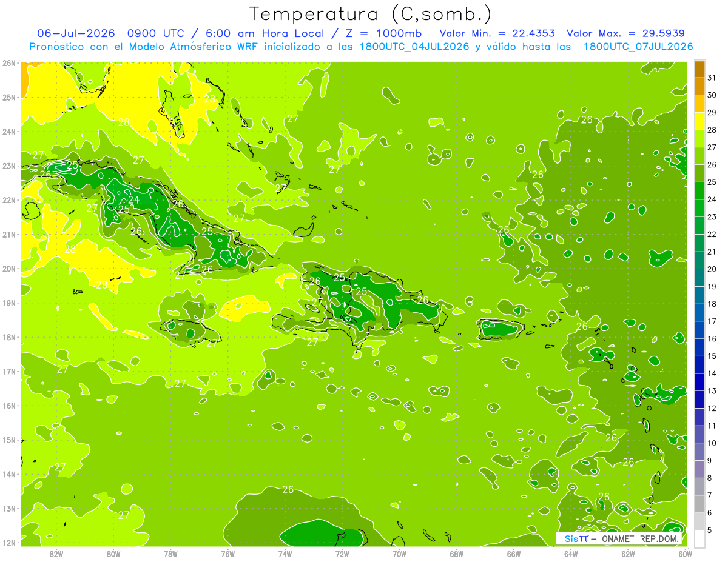This screenshot has height=562, width=728.
Task: Click the '82W' longitude axis label
Action: pos(56,554)
